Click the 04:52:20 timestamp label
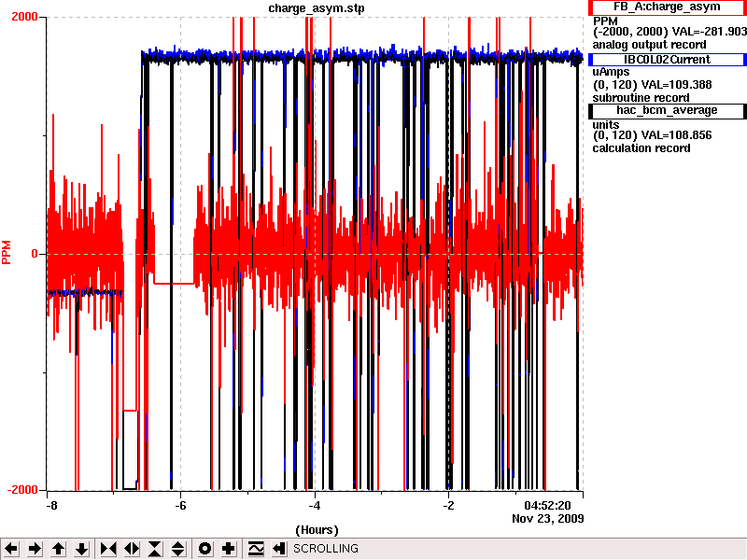Screen dimensions: 747x560 coord(547,505)
